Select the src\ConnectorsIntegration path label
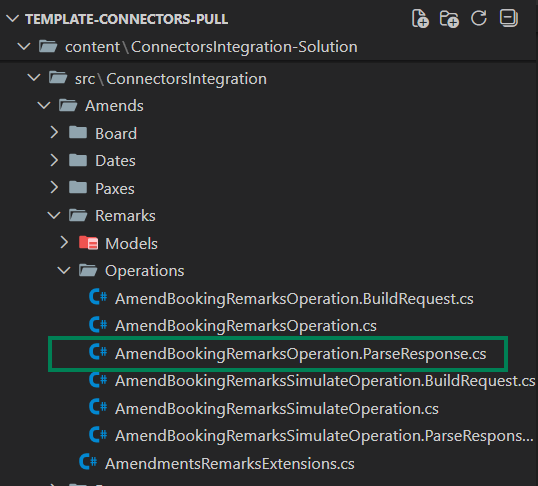This screenshot has height=486, width=538. [x=171, y=79]
